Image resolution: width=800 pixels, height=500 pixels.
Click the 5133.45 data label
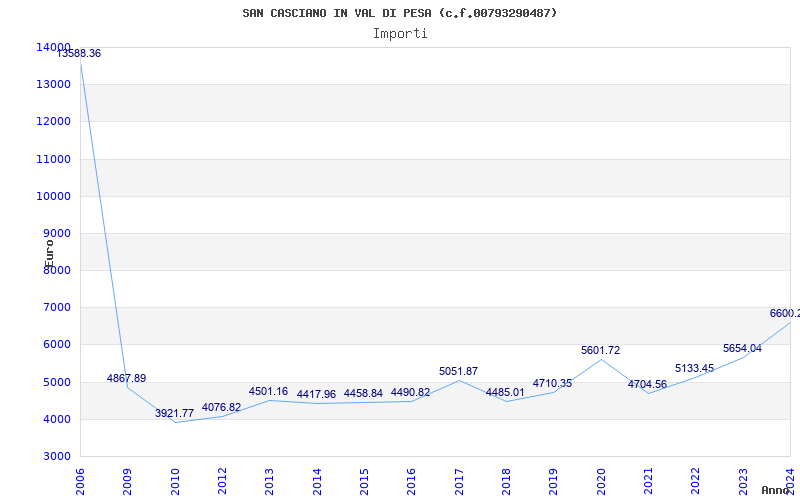coord(694,368)
